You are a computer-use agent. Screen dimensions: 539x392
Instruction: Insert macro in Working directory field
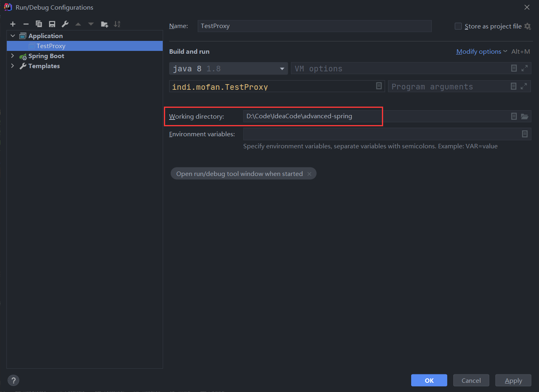[x=514, y=116]
